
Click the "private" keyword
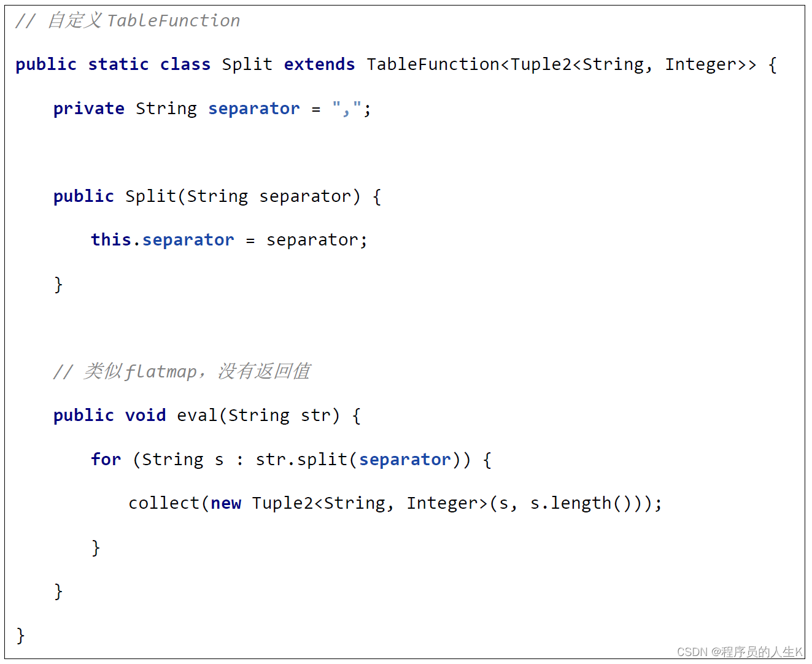pyautogui.click(x=88, y=109)
